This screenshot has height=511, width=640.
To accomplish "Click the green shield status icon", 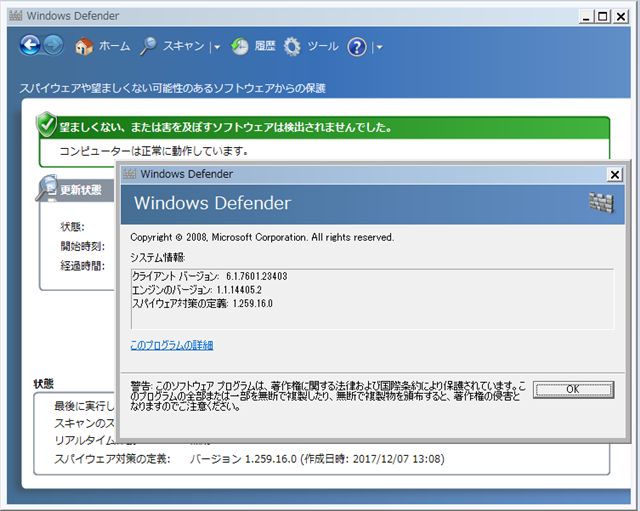I will point(47,124).
